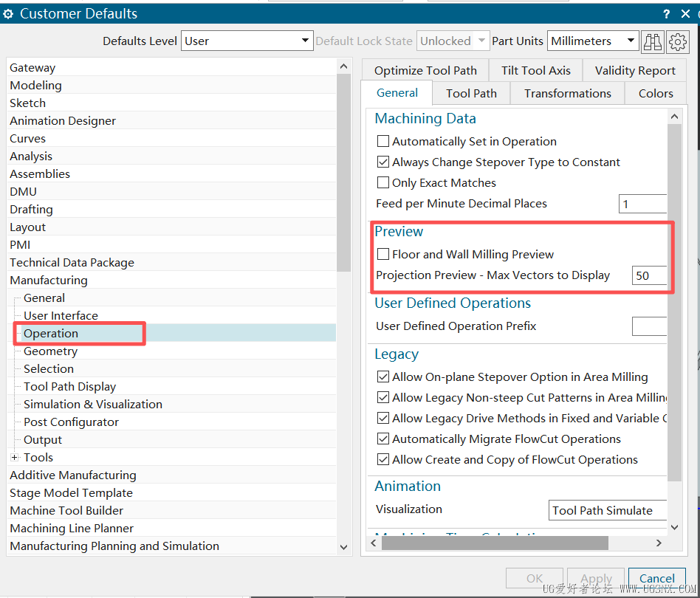
Task: Uncheck Always Change Stepover Type to Constant
Action: pyautogui.click(x=383, y=162)
